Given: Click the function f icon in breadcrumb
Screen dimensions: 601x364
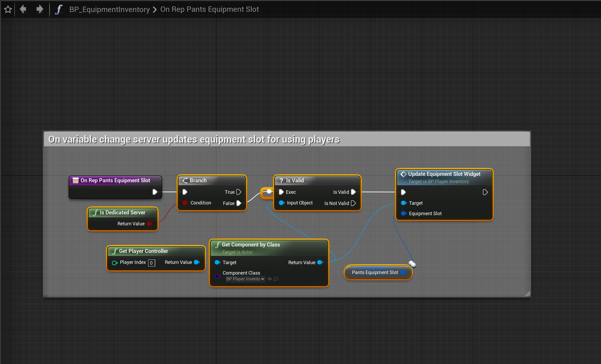Looking at the screenshot, I should click(x=58, y=9).
